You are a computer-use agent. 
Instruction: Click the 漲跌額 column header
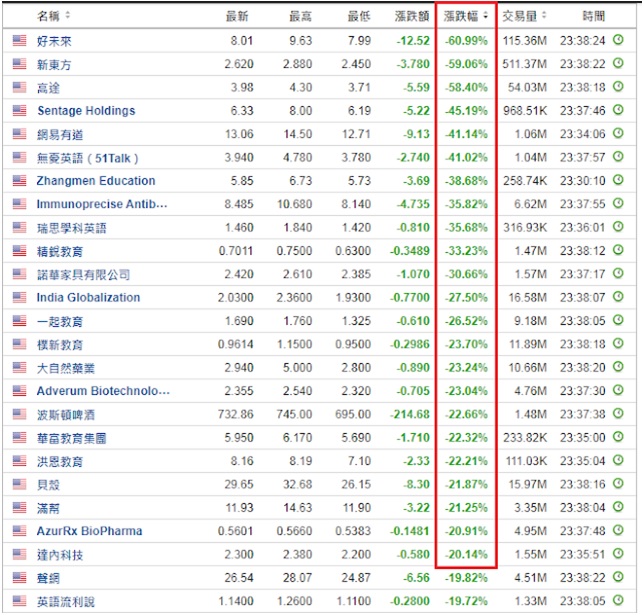(x=412, y=16)
